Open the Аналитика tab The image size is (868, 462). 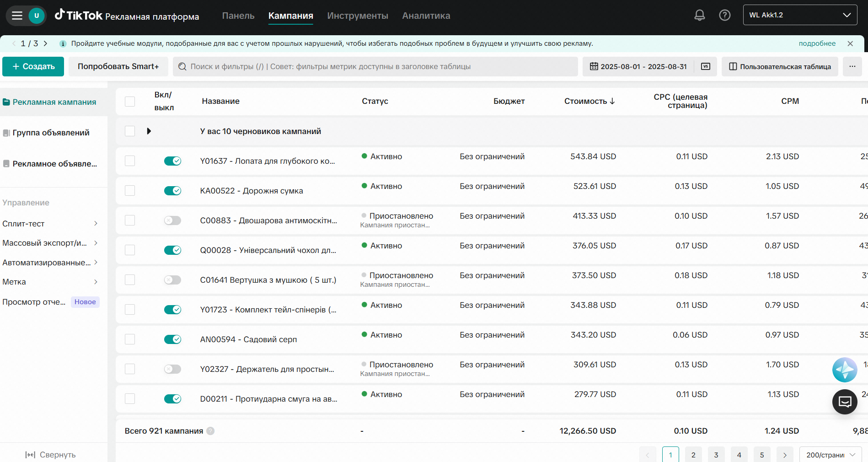click(426, 16)
